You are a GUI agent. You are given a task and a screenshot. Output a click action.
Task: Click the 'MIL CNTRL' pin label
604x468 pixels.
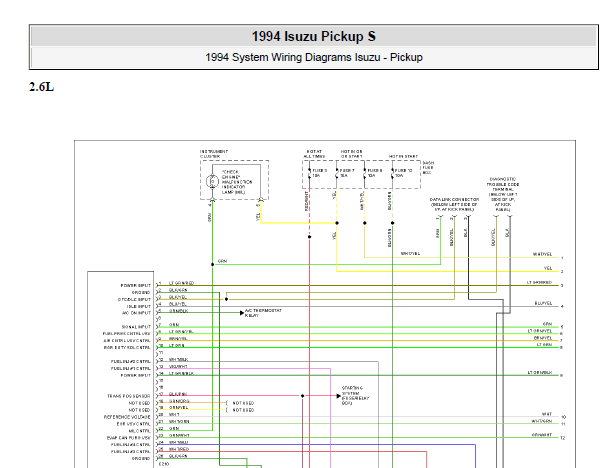[140, 431]
